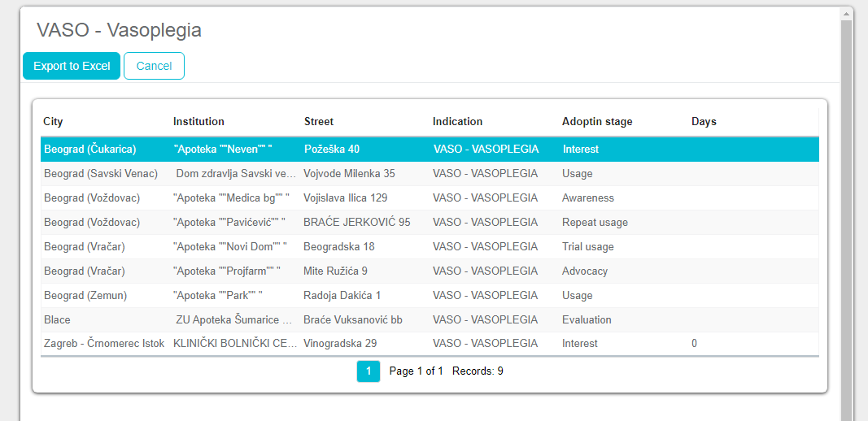This screenshot has width=868, height=421.
Task: Go to page 1 in pagination
Action: [369, 371]
